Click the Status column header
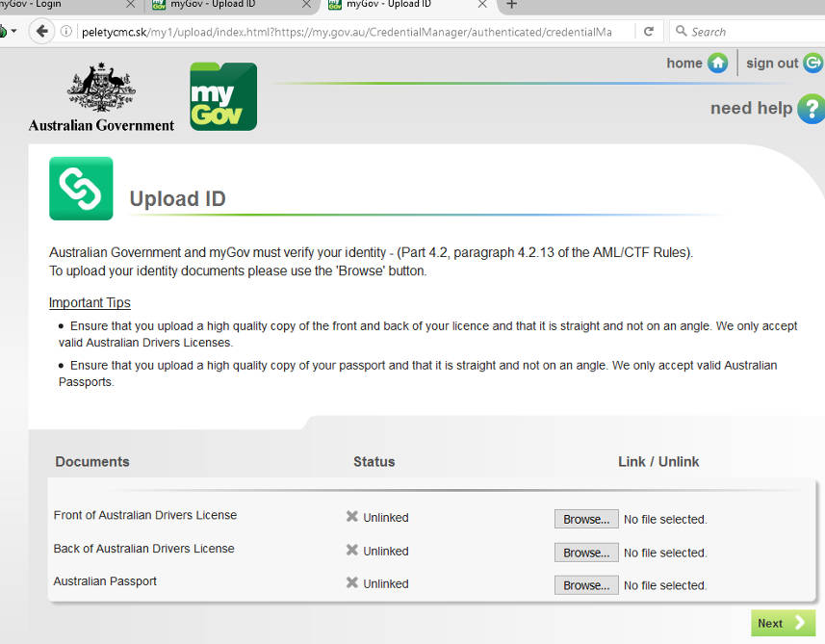This screenshot has height=644, width=825. coord(374,461)
